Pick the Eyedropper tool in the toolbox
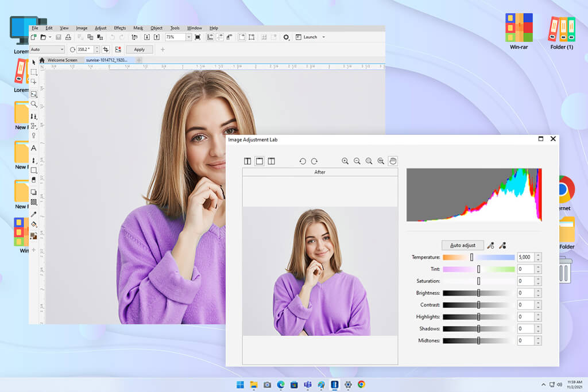588x392 pixels. click(x=34, y=214)
